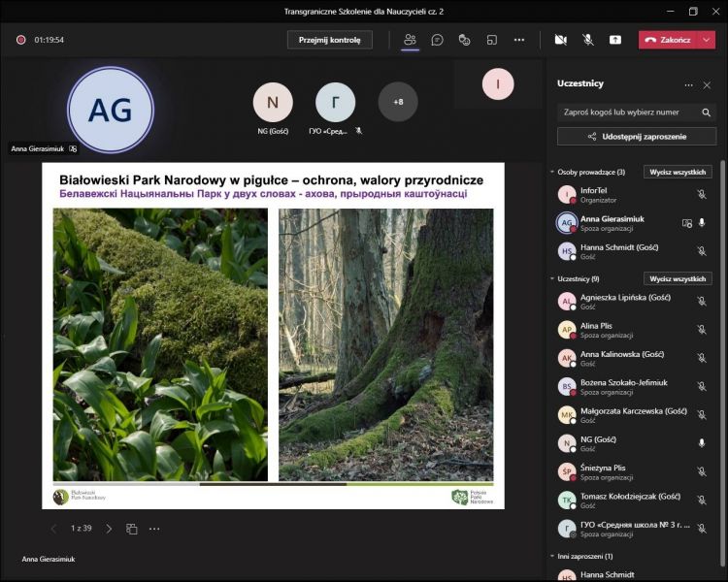Open more actions ellipsis in meeting toolbar
This screenshot has width=728, height=582.
pyautogui.click(x=519, y=40)
